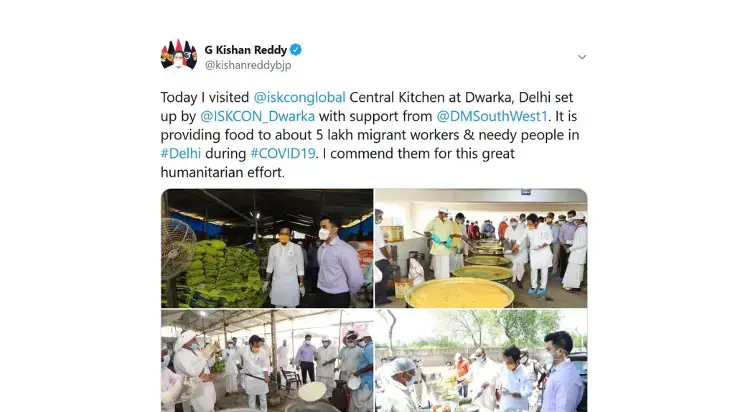Open G Kishan Reddy's profile avatar
This screenshot has width=735, height=412.
179,55
